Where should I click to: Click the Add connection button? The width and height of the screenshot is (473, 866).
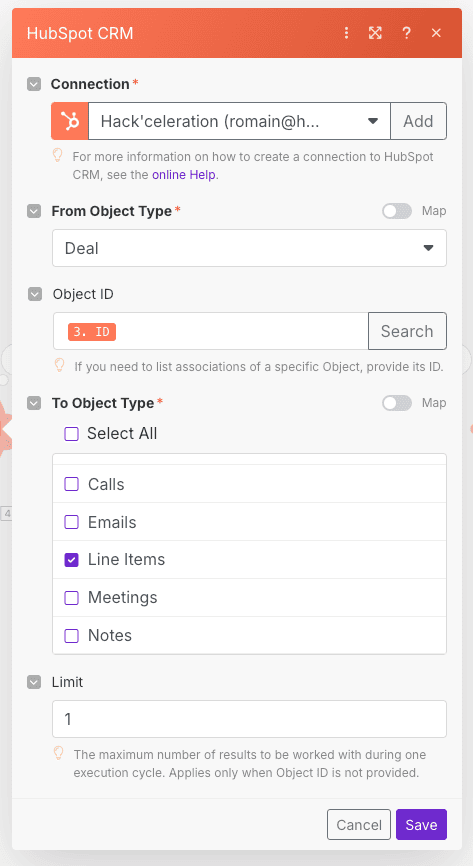pos(418,121)
